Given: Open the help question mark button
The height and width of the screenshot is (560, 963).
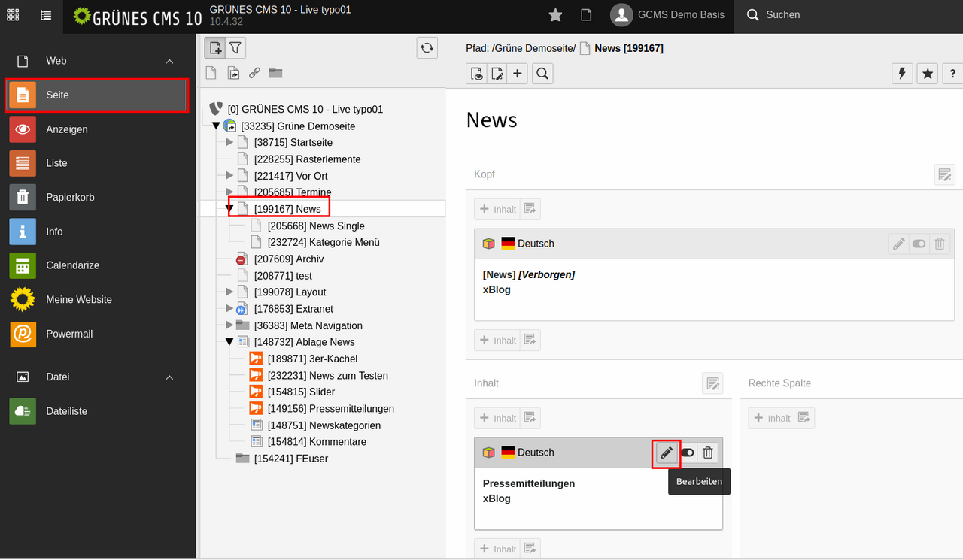Looking at the screenshot, I should click(x=952, y=73).
